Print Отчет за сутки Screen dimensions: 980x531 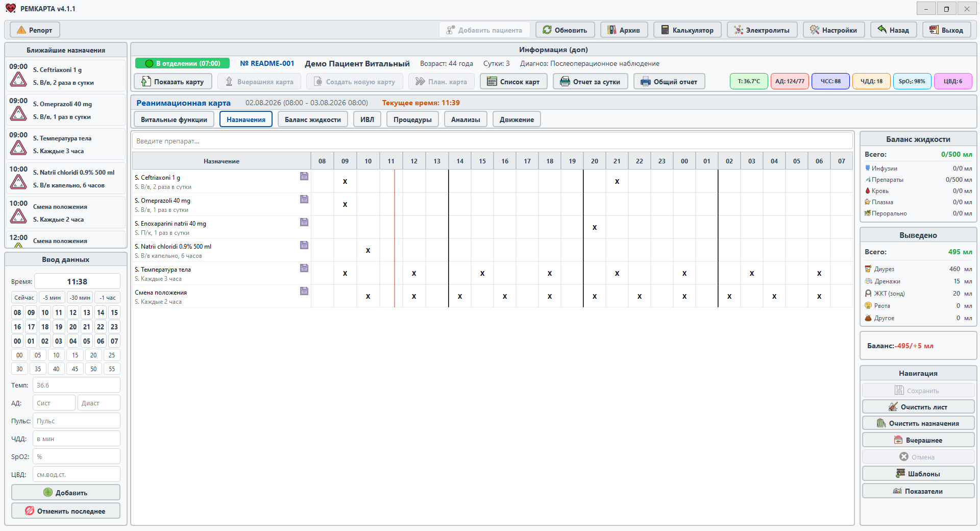590,82
